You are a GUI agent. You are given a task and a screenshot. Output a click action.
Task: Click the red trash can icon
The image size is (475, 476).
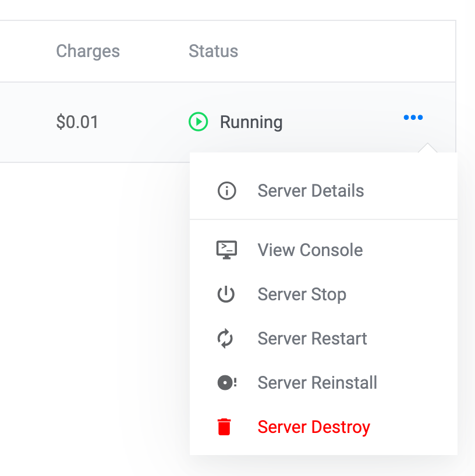click(x=224, y=427)
